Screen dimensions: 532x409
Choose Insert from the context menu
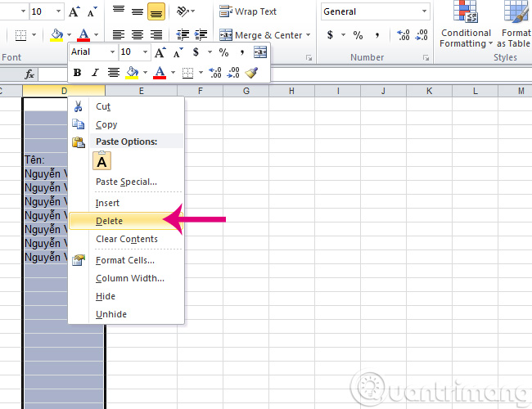pyautogui.click(x=126, y=203)
